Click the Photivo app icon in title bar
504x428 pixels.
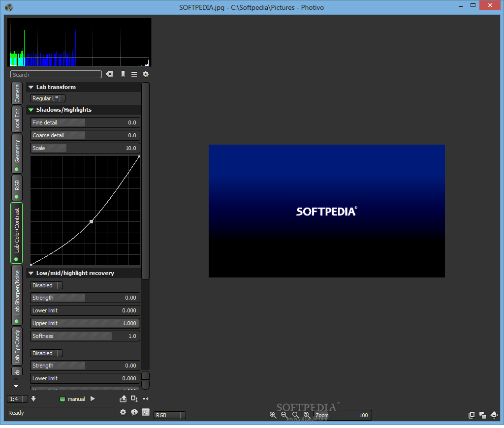9,7
